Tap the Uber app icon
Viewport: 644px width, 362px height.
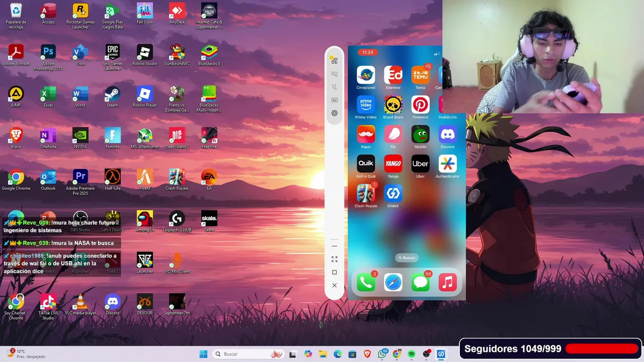click(420, 163)
